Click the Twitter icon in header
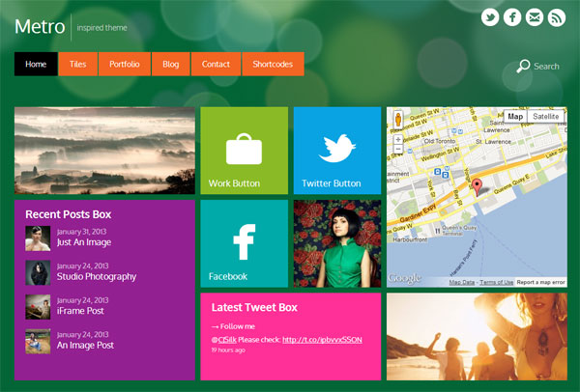The width and height of the screenshot is (580, 392). [x=490, y=17]
